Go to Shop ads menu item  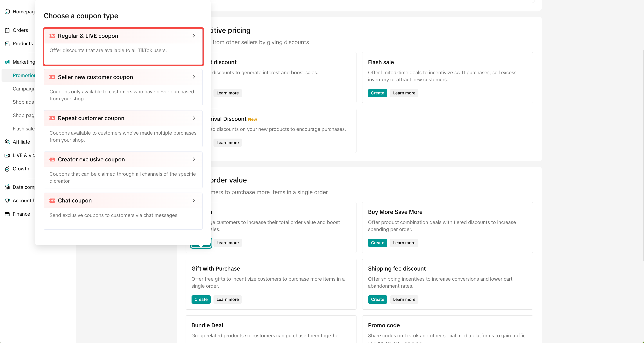[x=23, y=102]
